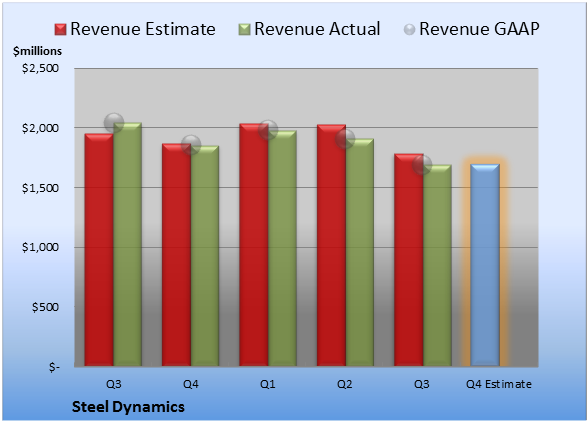Click the 'Q2' quarter axis label
Viewport: 588px width, 422px height.
tap(345, 384)
